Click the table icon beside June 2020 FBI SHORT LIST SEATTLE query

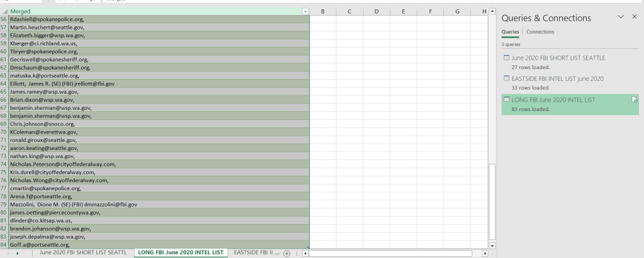507,58
